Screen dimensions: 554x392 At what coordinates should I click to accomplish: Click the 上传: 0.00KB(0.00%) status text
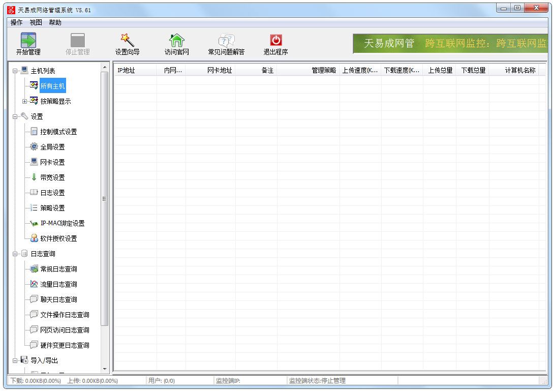pos(93,381)
